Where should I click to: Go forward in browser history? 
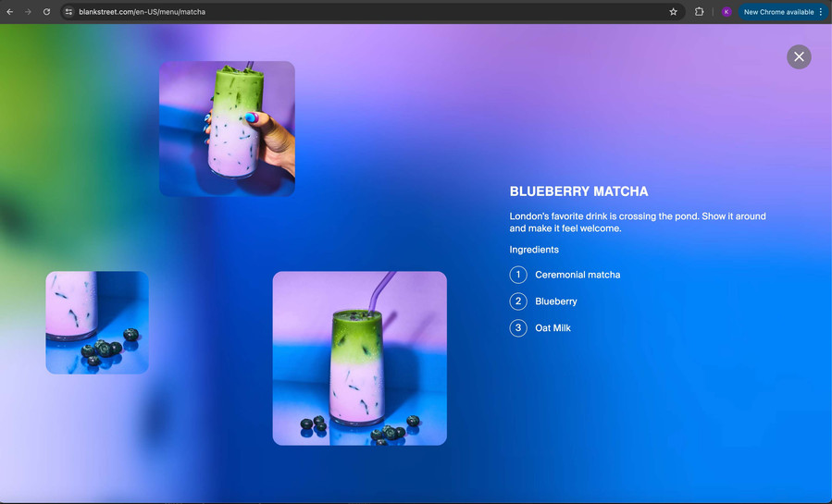(x=28, y=12)
